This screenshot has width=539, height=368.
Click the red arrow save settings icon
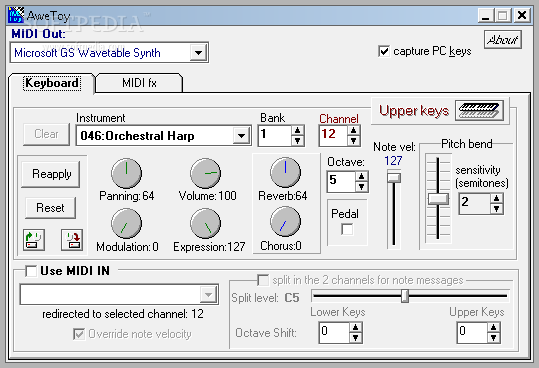[x=72, y=239]
